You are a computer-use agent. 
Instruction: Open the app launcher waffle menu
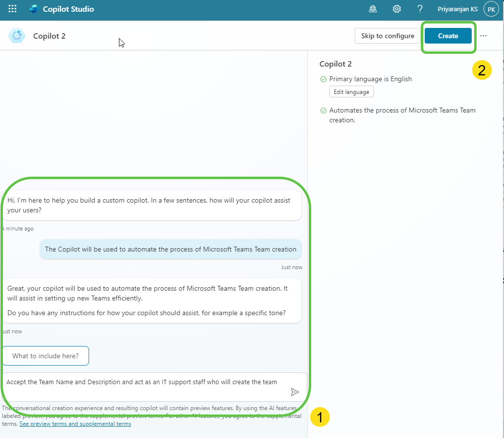[12, 8]
